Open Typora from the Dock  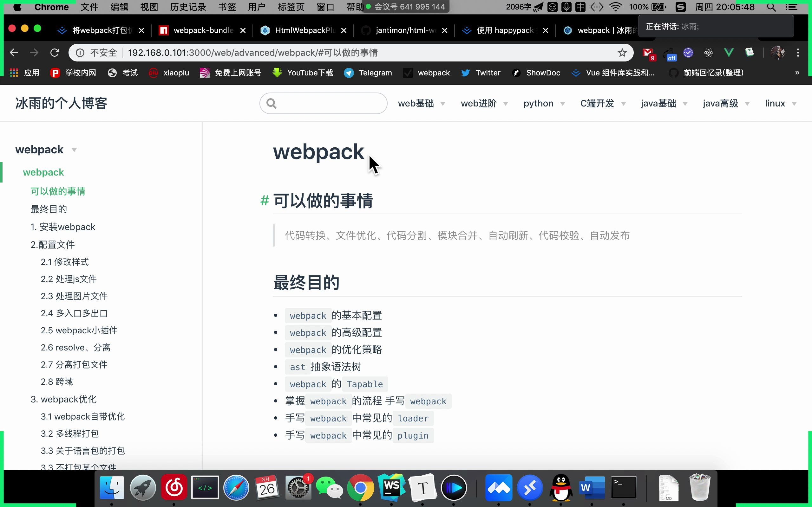tap(422, 488)
